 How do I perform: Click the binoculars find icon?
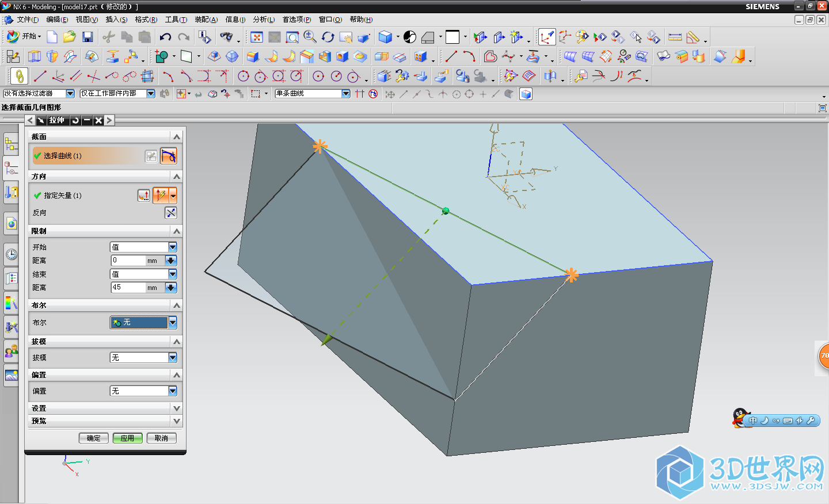point(227,37)
